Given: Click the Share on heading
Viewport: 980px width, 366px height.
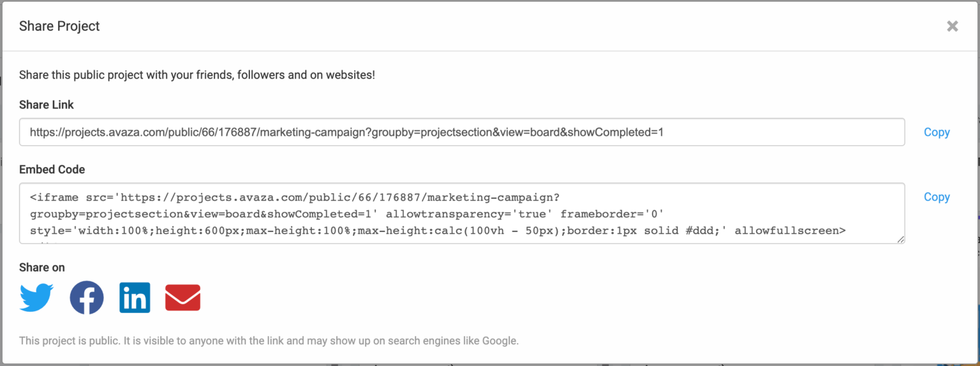Looking at the screenshot, I should (41, 267).
